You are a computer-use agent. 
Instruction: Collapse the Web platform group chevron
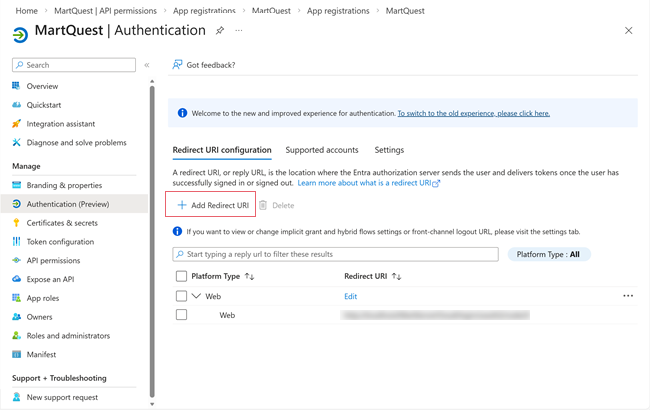[x=196, y=296]
